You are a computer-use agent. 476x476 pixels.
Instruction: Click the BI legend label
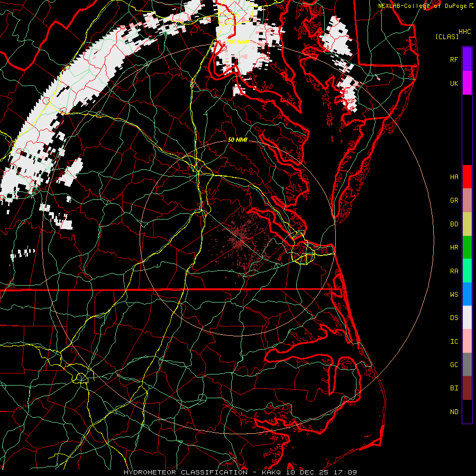(454, 388)
